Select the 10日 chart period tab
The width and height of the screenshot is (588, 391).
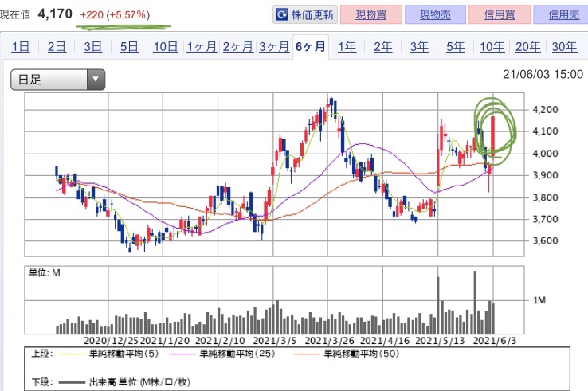tap(166, 47)
